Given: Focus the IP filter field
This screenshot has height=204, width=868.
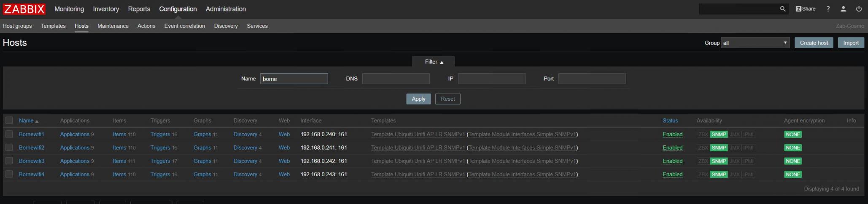Looking at the screenshot, I should [491, 79].
